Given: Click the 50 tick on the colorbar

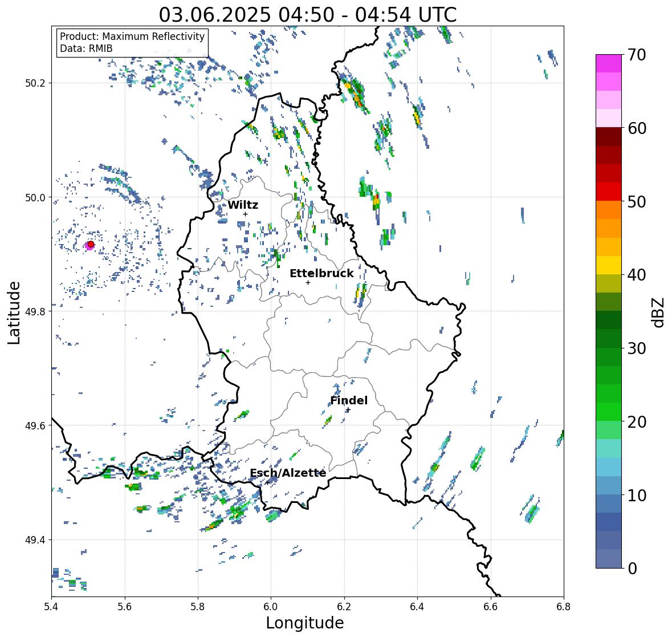Looking at the screenshot, I should (637, 201).
